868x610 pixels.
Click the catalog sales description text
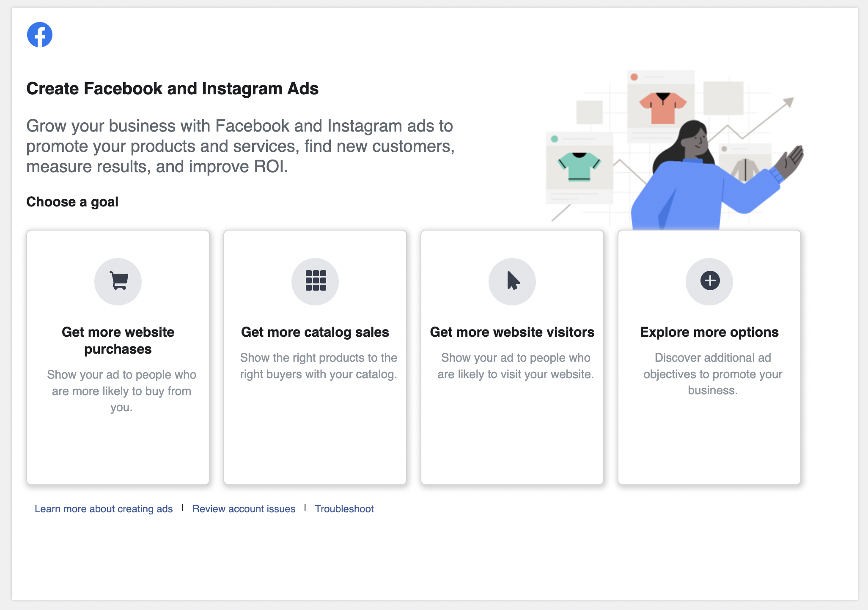[318, 365]
